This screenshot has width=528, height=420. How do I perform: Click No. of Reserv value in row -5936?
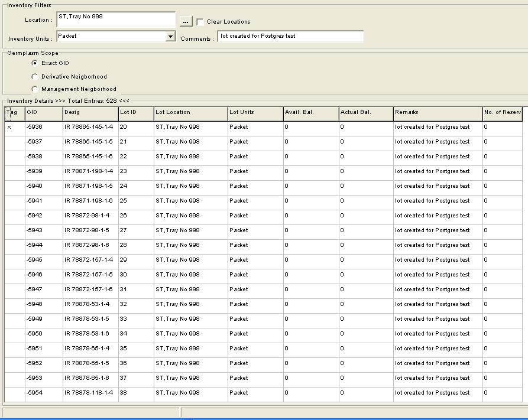click(503, 129)
